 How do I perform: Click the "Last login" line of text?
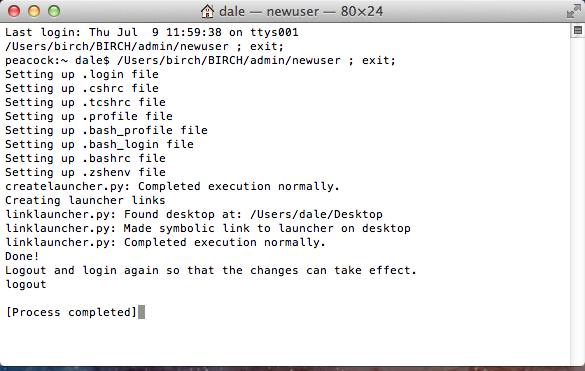pos(151,32)
